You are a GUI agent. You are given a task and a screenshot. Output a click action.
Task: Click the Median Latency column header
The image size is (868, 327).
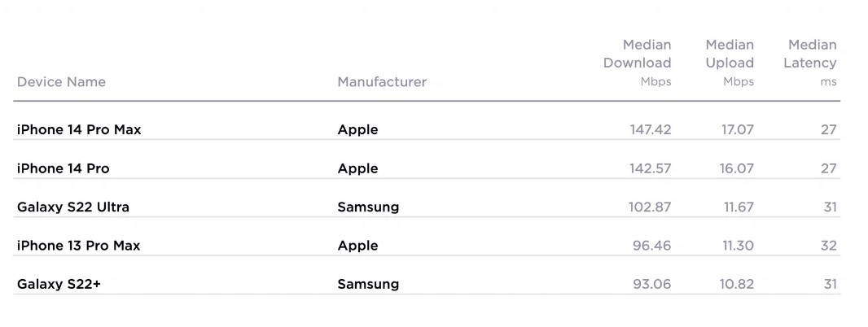point(810,62)
